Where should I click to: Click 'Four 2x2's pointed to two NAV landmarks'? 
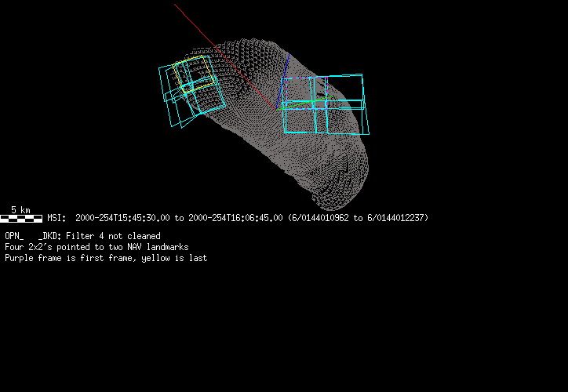[96, 247]
